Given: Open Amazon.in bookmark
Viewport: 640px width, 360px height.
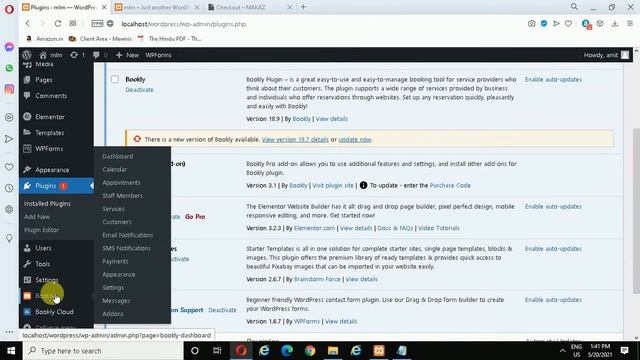Looking at the screenshot, I should [x=44, y=39].
